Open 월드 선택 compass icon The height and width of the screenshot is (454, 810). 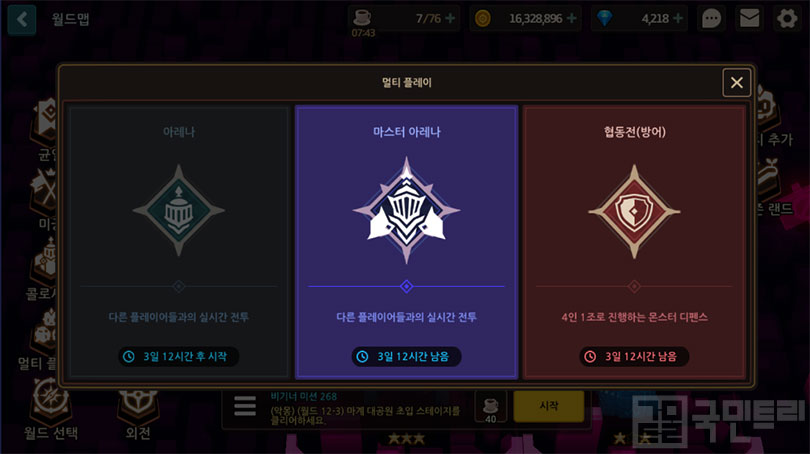tap(50, 409)
